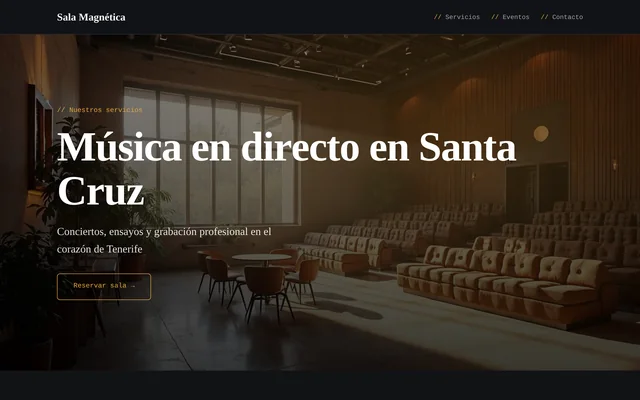Open the Eventos nav link
Image resolution: width=640 pixels, height=400 pixels.
[x=510, y=17]
